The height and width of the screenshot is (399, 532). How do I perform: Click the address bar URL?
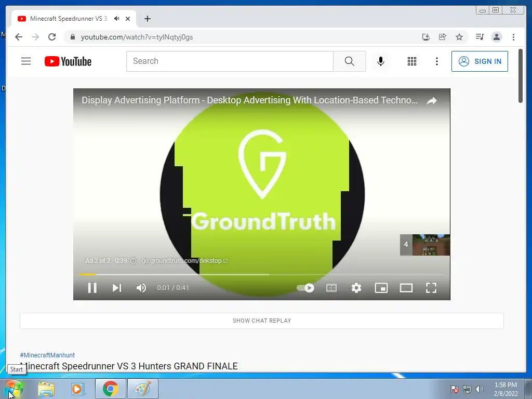pos(137,37)
